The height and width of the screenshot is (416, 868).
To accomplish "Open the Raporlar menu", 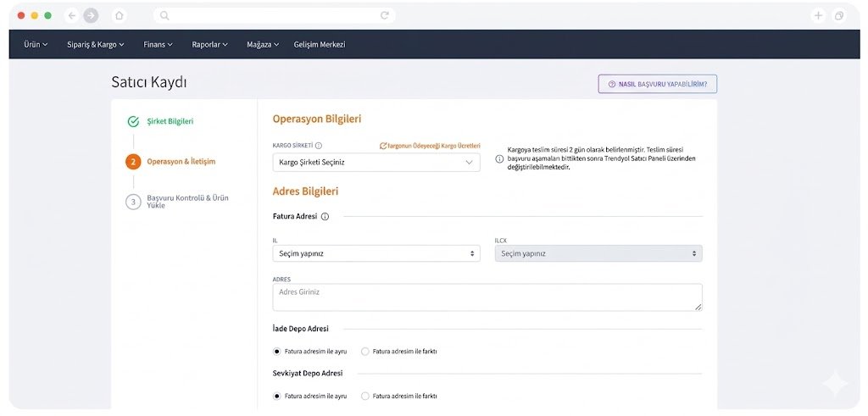I will click(x=209, y=44).
